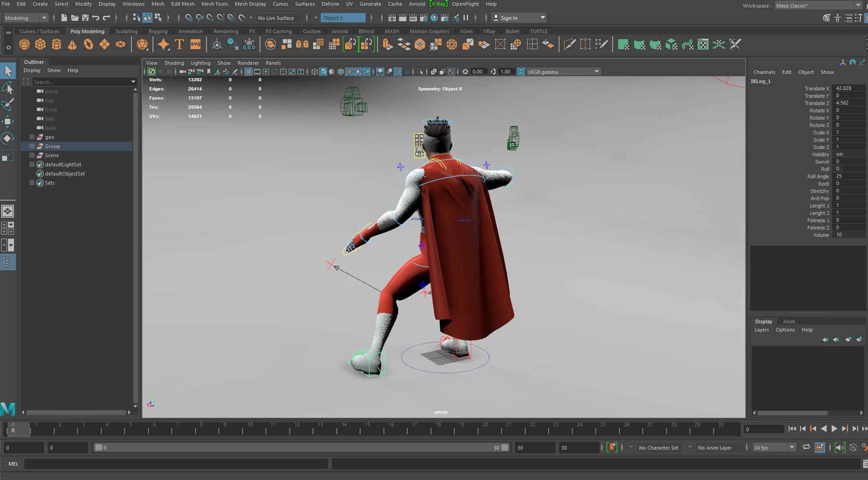Open the 24 fps frame rate dropdown
The width and height of the screenshot is (868, 480).
tap(774, 447)
